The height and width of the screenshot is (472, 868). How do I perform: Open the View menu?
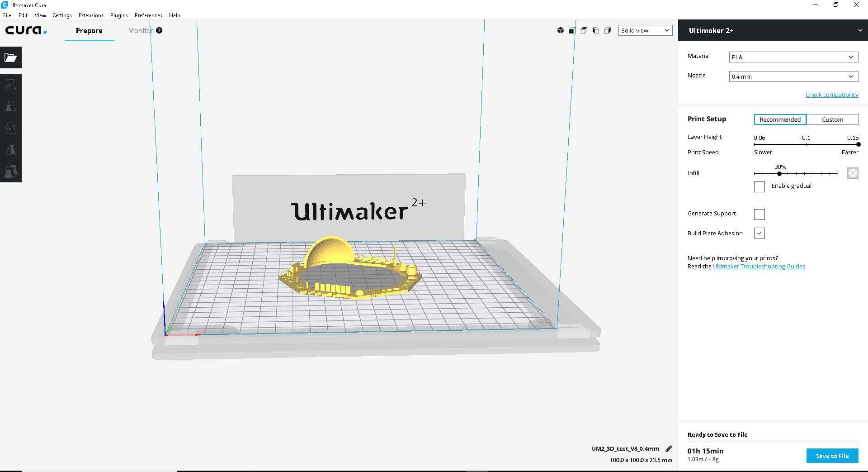coord(40,15)
